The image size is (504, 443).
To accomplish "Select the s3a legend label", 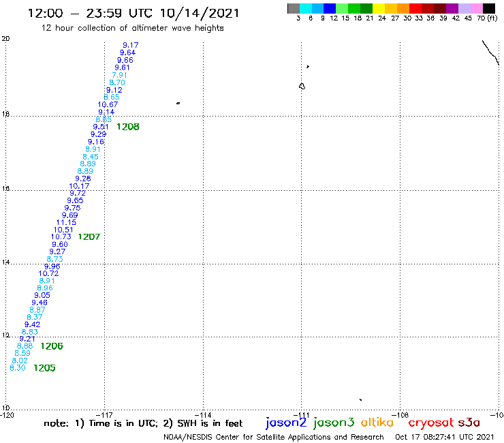I will 469,423.
